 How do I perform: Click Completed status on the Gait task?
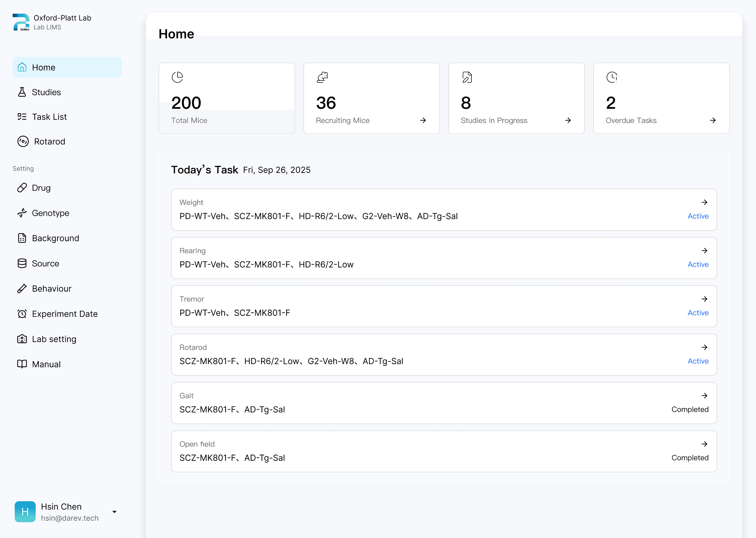(690, 410)
